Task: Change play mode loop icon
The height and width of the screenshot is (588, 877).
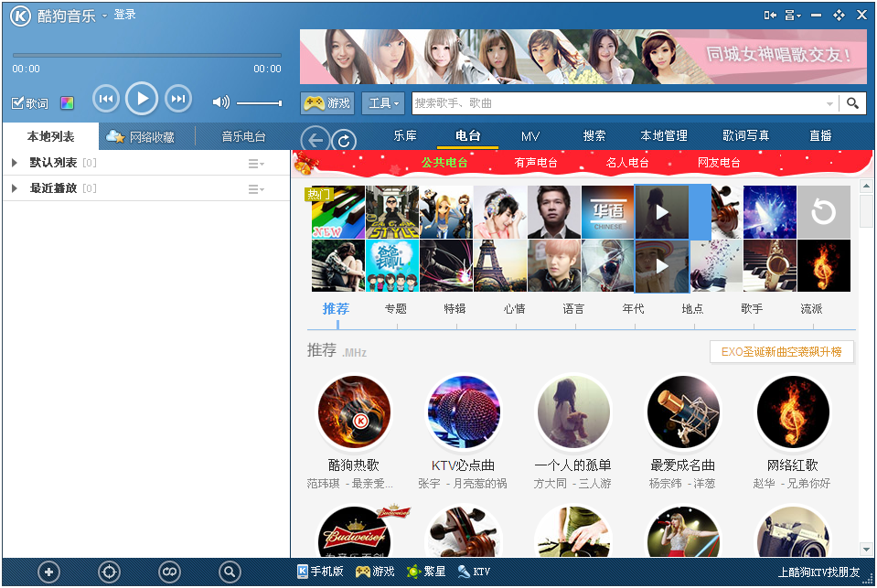Action: coord(169,572)
